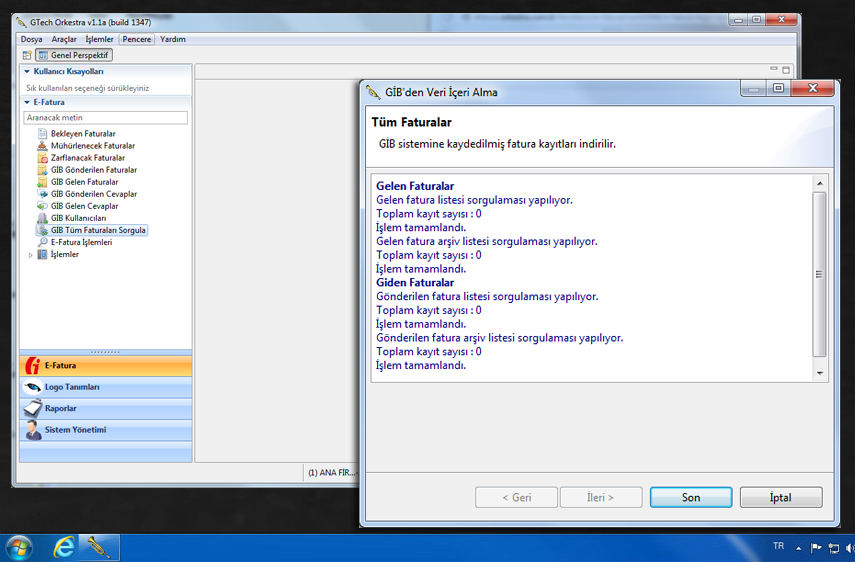Viewport: 855px width, 562px height.
Task: Collapse the E-Fatura tree section
Action: pos(27,102)
